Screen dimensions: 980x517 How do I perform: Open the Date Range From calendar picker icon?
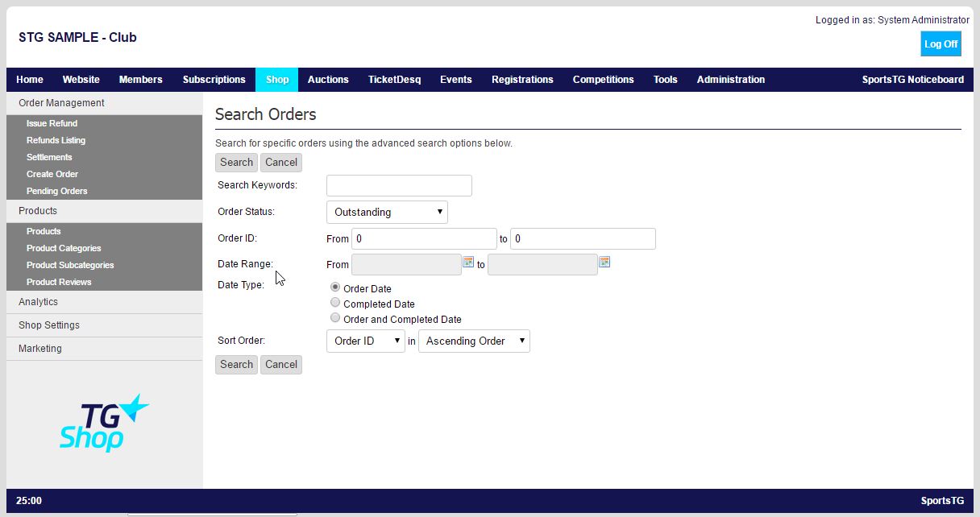tap(468, 262)
